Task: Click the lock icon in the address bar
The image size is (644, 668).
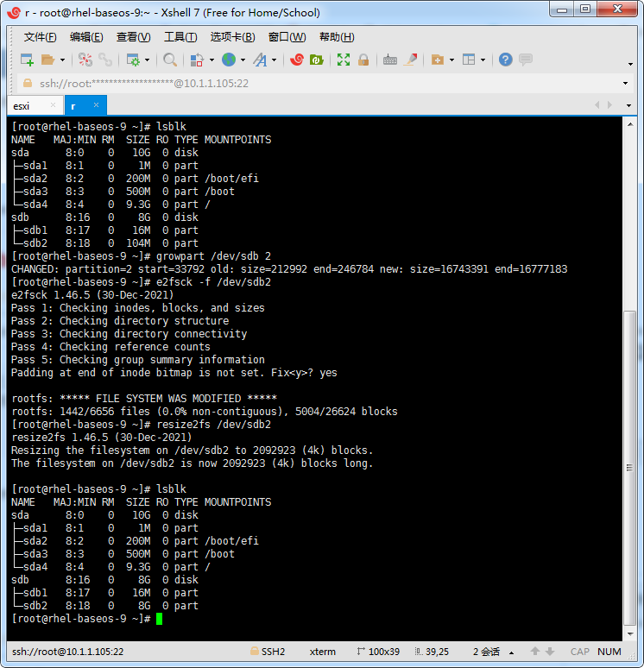Action: click(28, 83)
